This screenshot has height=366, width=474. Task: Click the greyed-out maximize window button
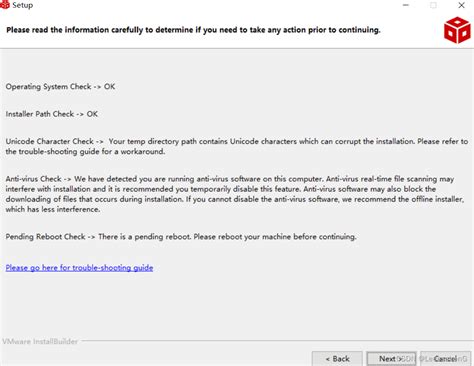433,5
